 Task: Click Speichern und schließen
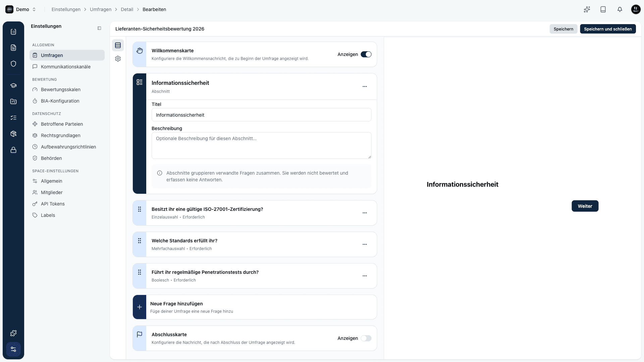608,29
